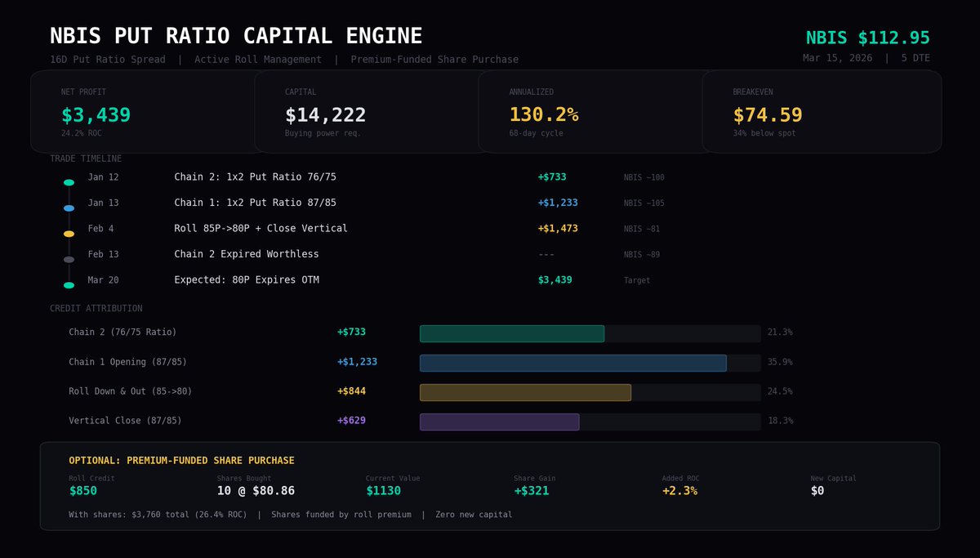This screenshot has height=558, width=980.
Task: Click the Share Gain +$321 value
Action: coord(532,491)
